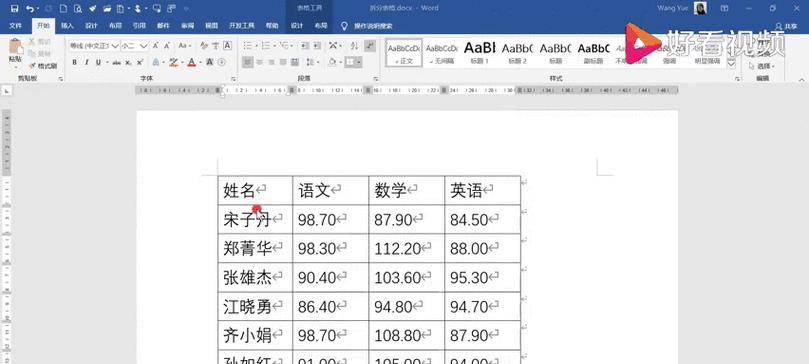Apply superscript formatting
809x364 pixels.
140,62
